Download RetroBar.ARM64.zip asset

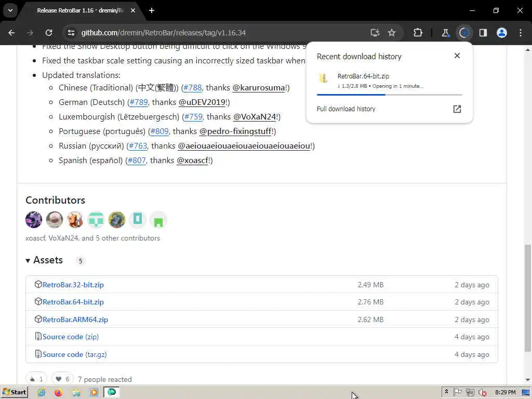pos(75,320)
